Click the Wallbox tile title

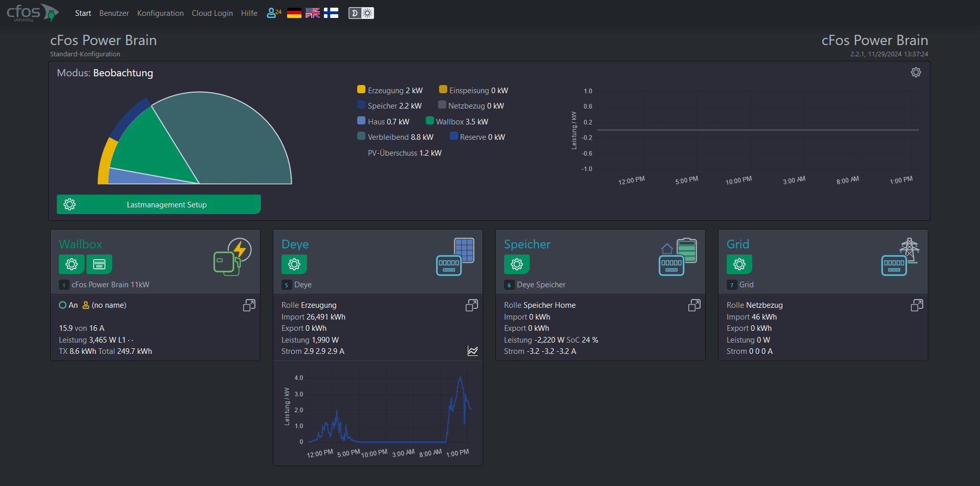tap(80, 244)
